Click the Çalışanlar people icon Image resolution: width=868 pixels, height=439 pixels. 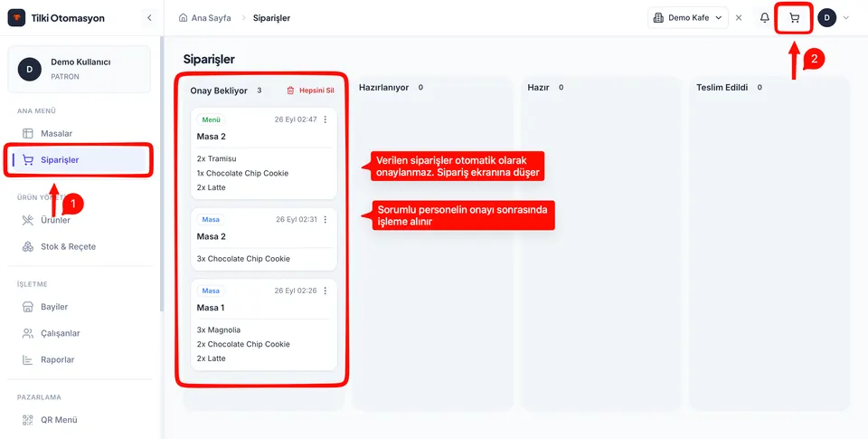28,333
